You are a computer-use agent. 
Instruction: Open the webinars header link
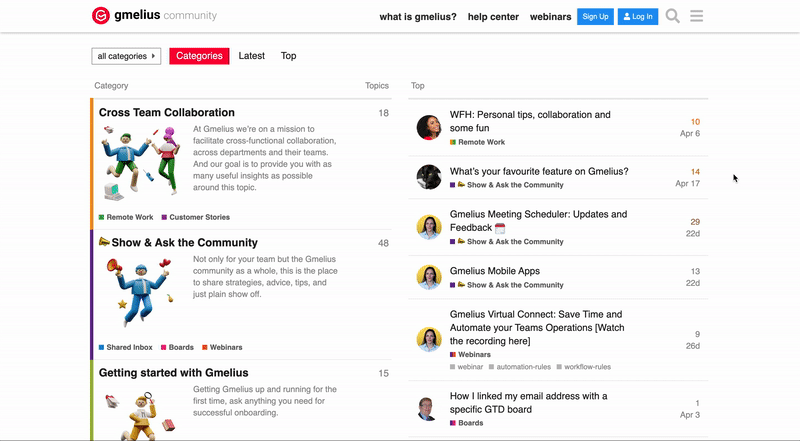pyautogui.click(x=551, y=17)
